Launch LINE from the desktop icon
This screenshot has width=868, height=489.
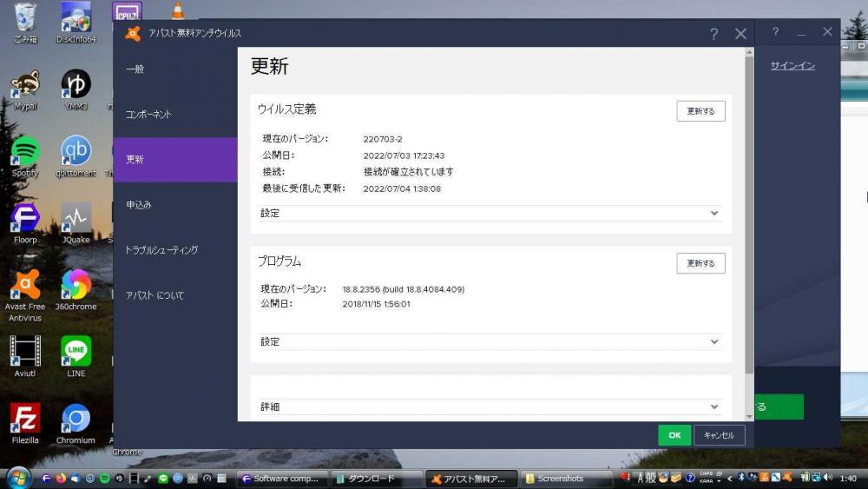click(76, 358)
